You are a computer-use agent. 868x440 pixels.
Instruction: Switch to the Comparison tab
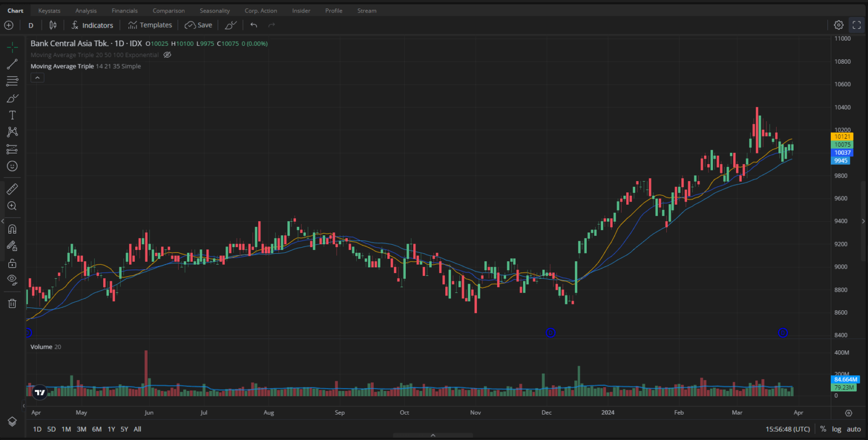(169, 11)
